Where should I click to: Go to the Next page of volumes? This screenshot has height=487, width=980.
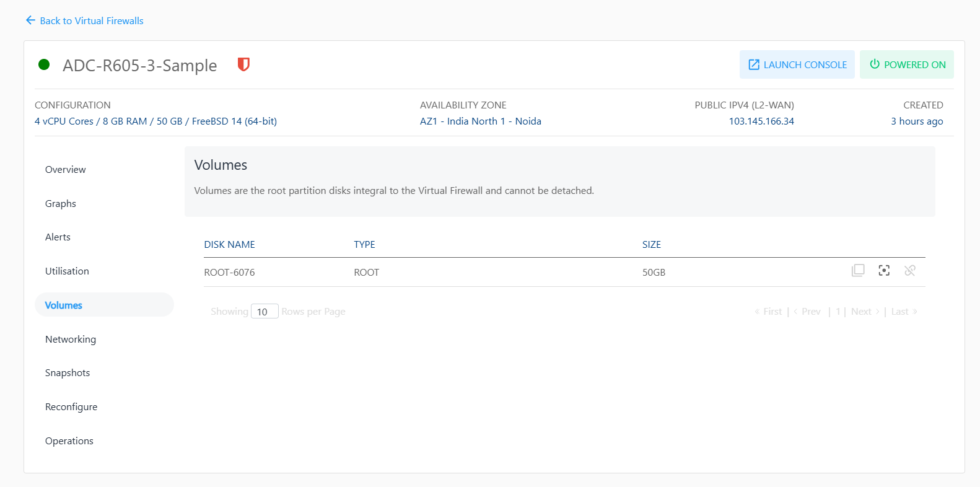(x=864, y=312)
